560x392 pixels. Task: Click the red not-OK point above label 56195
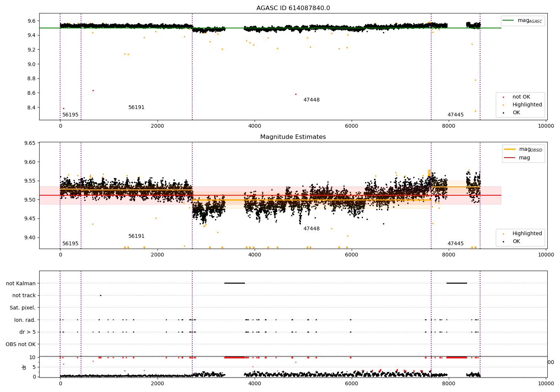[x=63, y=108]
